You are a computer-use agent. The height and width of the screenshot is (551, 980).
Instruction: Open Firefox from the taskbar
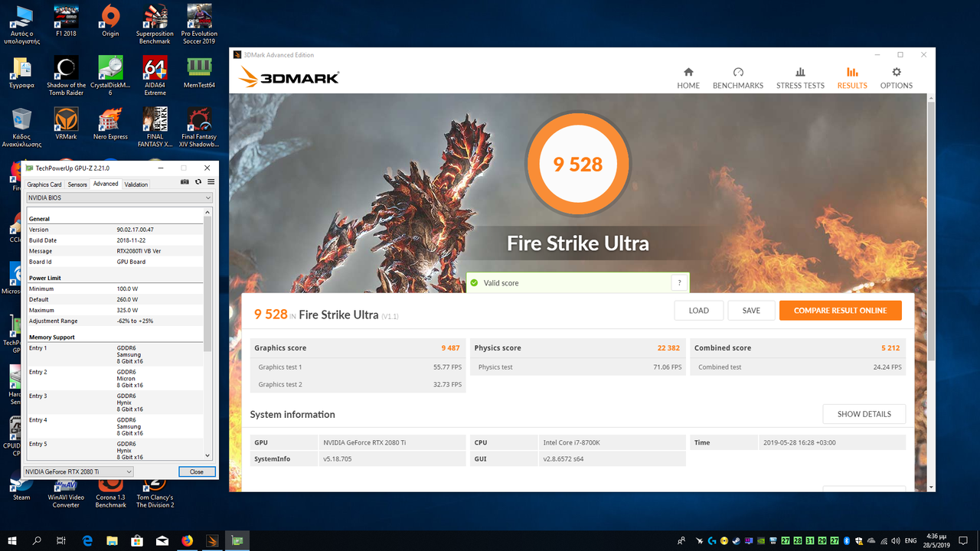tap(188, 540)
